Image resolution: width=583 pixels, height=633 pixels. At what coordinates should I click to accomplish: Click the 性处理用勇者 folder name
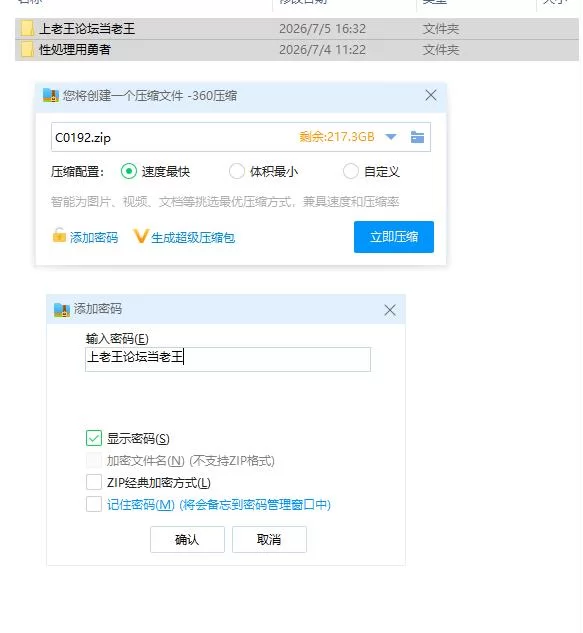[x=75, y=50]
